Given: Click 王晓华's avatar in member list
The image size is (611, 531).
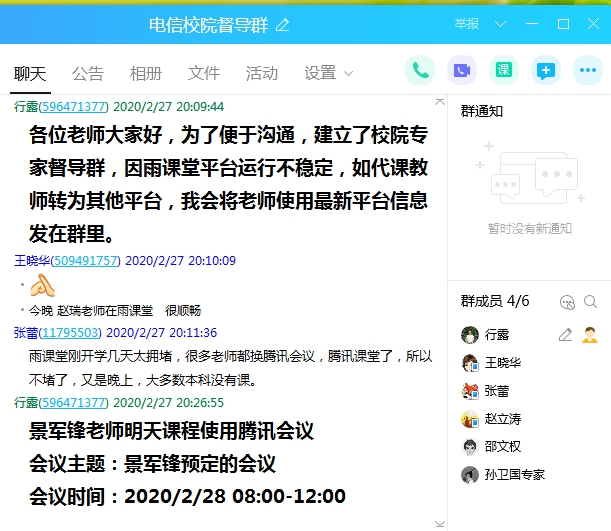Looking at the screenshot, I should point(470,363).
